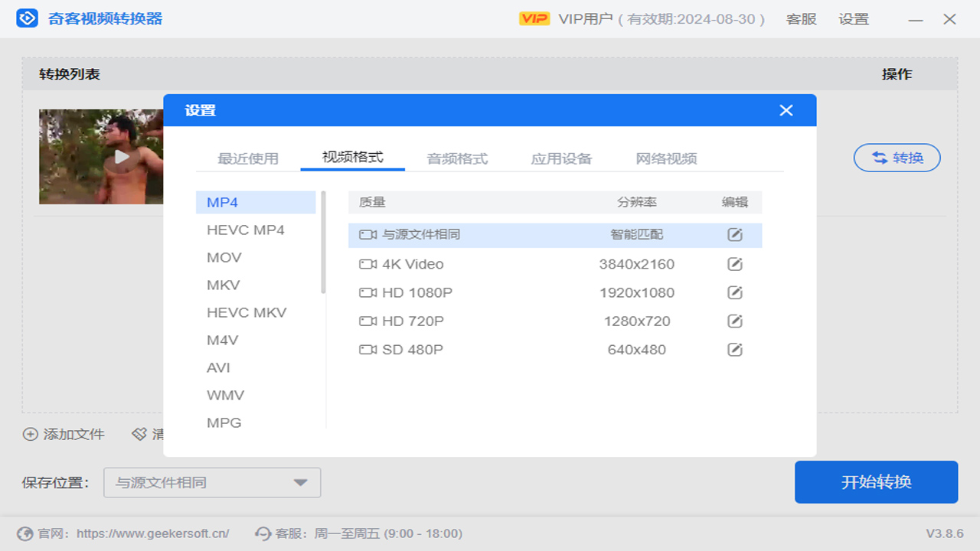Image resolution: width=980 pixels, height=551 pixels.
Task: Select HEVC MKV as output format
Action: pos(247,312)
